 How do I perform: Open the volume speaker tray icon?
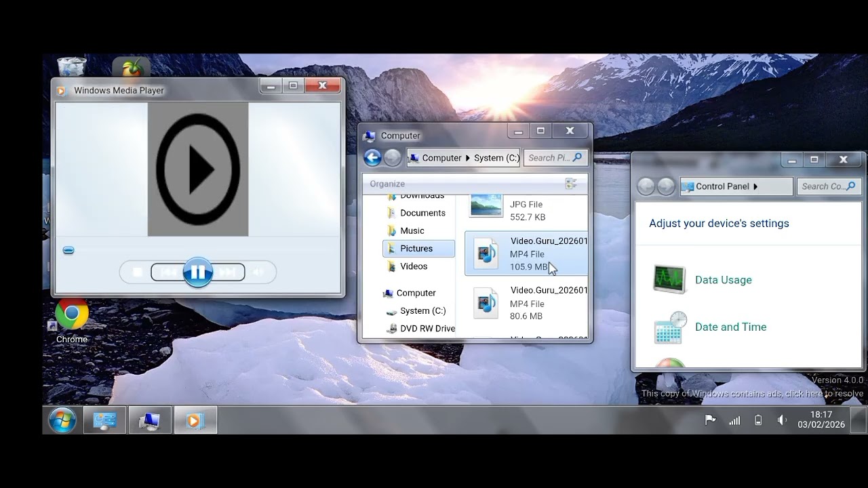[x=782, y=420]
